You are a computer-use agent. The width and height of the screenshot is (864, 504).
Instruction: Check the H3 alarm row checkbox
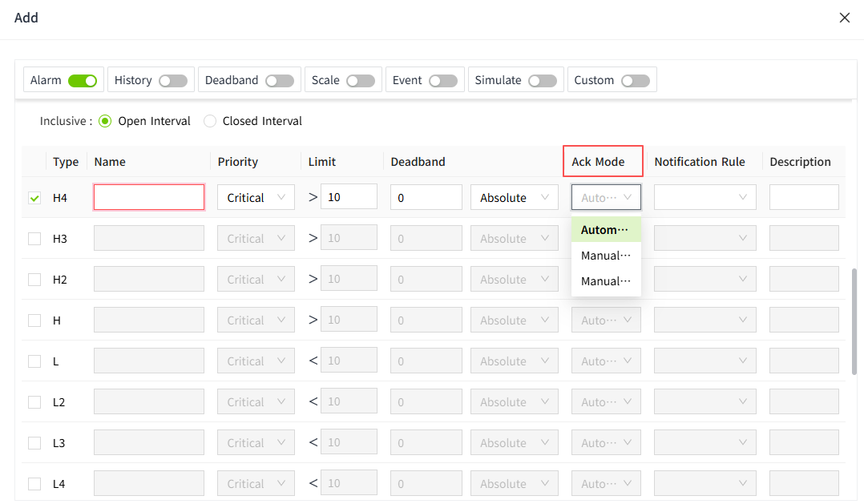(x=34, y=239)
